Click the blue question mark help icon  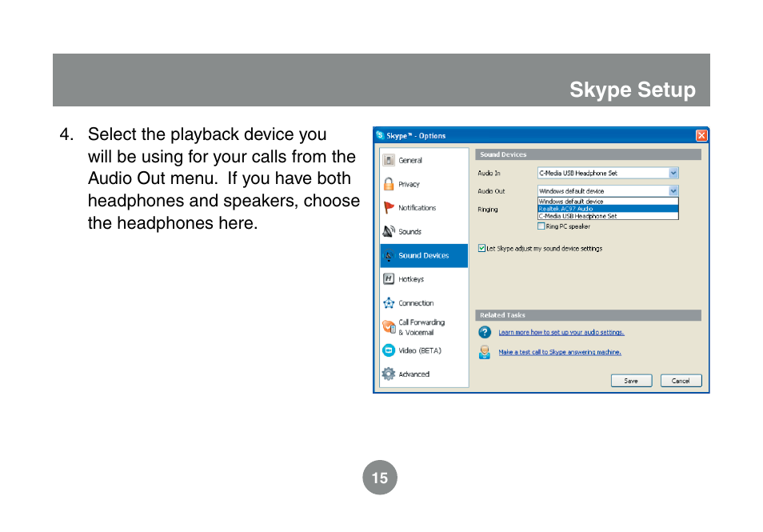tap(485, 332)
